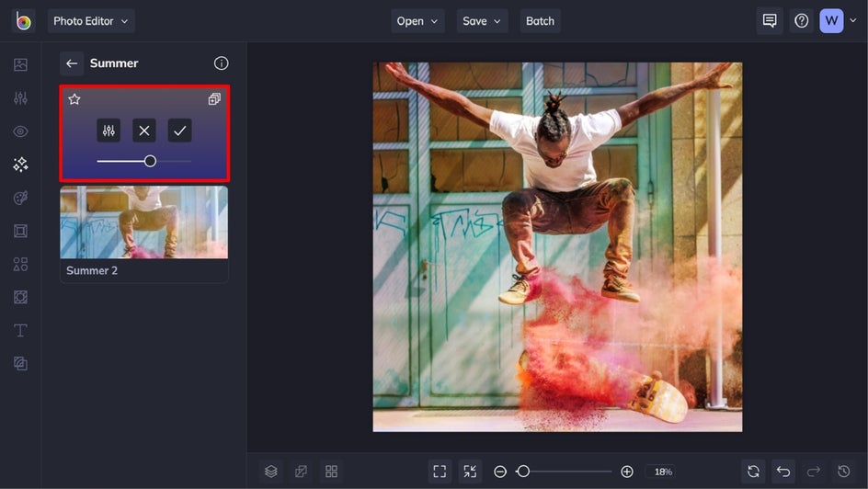Click the Summer 2 label
Viewport: 868px width, 489px height.
92,270
